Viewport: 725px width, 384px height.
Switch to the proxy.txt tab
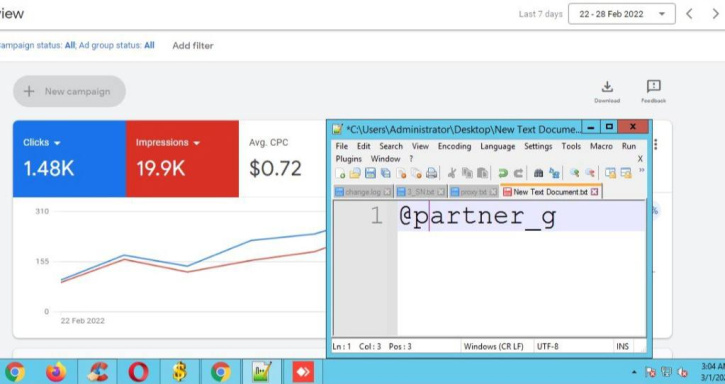tap(473, 192)
